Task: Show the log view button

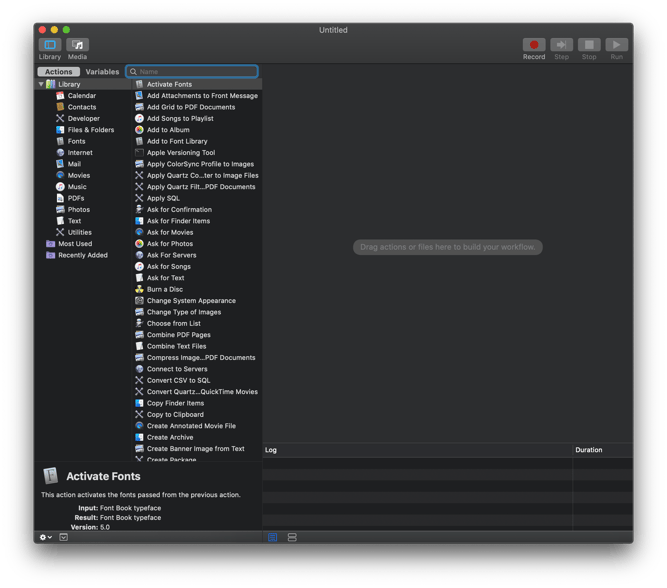Action: [273, 537]
